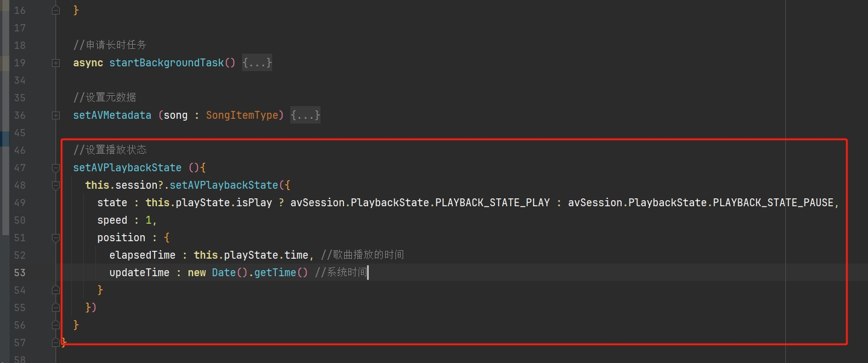The image size is (868, 363).
Task: Click PLAYBACK_STATE_PLAY constant in the code
Action: (493, 203)
